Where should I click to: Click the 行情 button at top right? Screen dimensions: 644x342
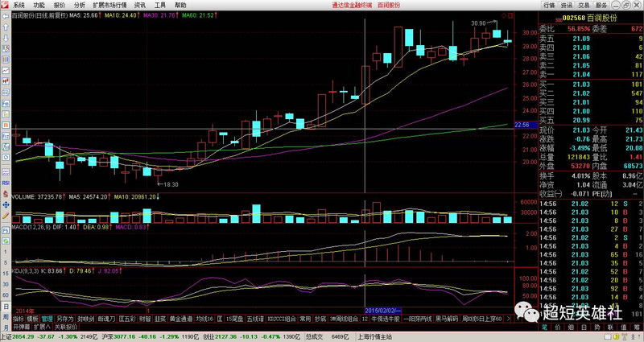click(x=550, y=5)
